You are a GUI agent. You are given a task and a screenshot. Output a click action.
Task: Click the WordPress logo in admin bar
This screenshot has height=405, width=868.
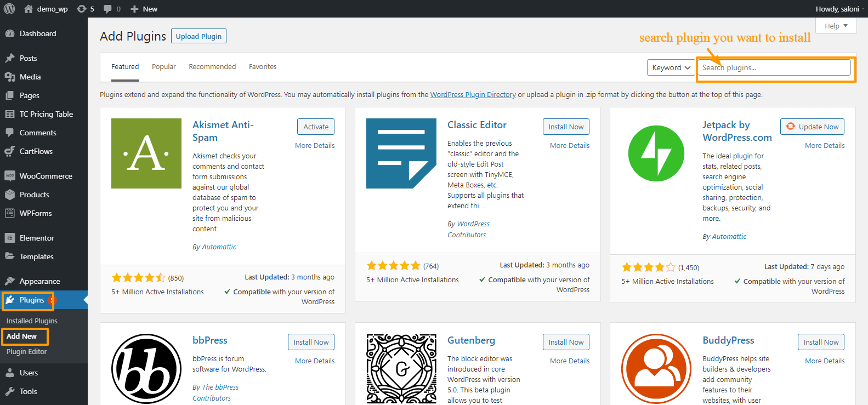point(9,9)
